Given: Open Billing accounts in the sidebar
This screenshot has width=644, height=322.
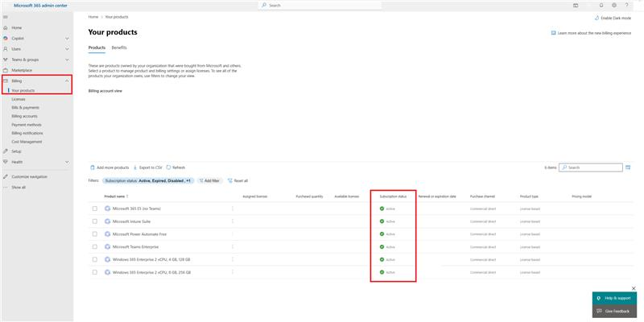Looking at the screenshot, I should (x=25, y=116).
